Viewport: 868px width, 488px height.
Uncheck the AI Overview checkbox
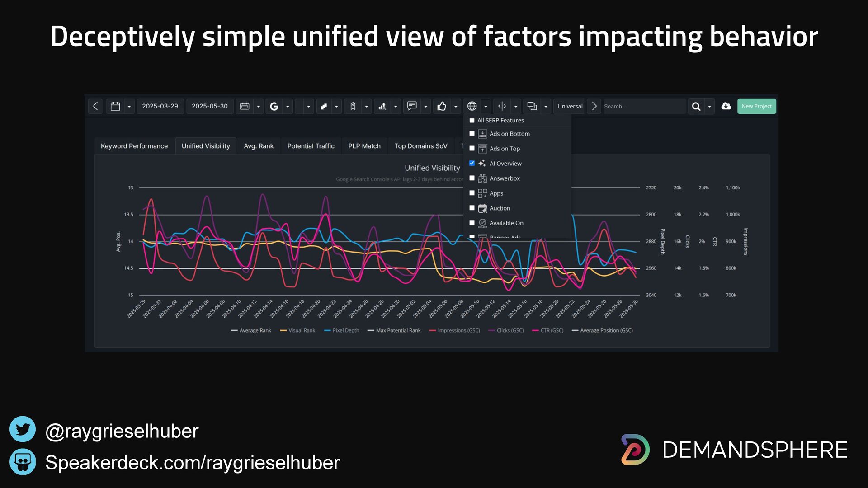472,163
